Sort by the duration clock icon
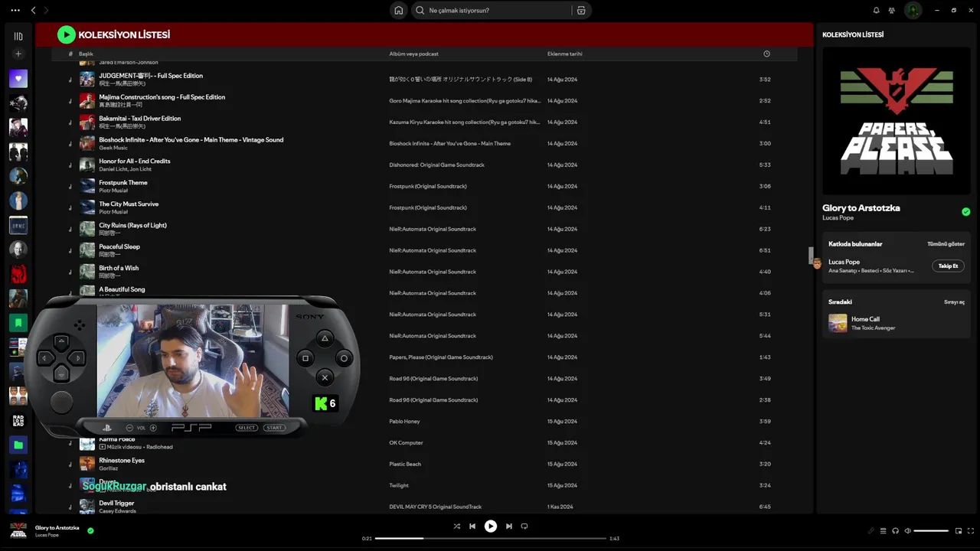 point(766,54)
